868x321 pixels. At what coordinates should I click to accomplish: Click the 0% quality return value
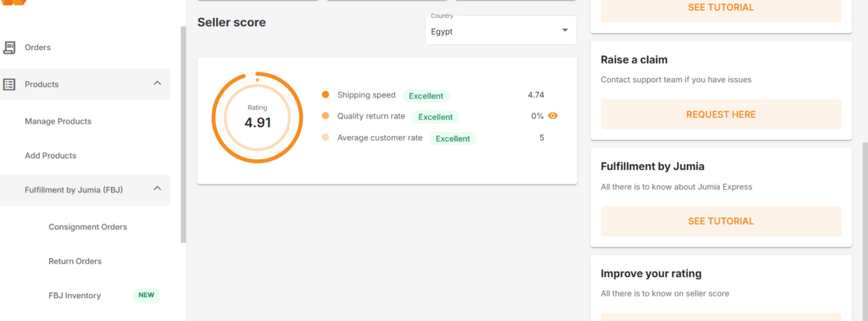[537, 116]
